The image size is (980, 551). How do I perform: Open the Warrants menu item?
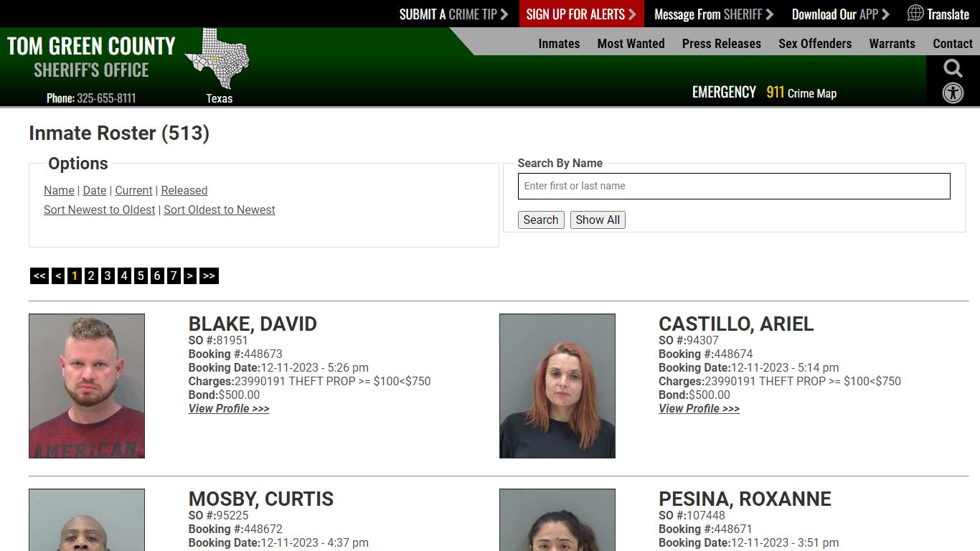pyautogui.click(x=892, y=44)
